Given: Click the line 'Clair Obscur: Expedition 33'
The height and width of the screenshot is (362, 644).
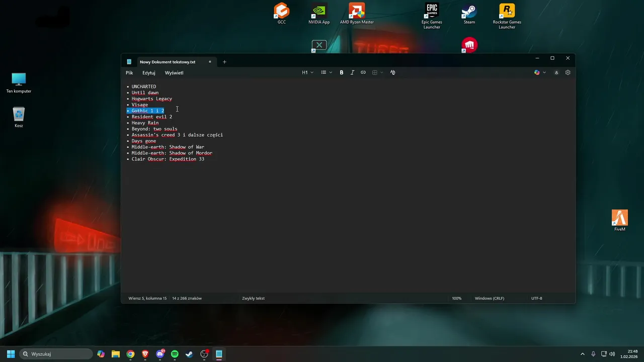Looking at the screenshot, I should [168, 159].
